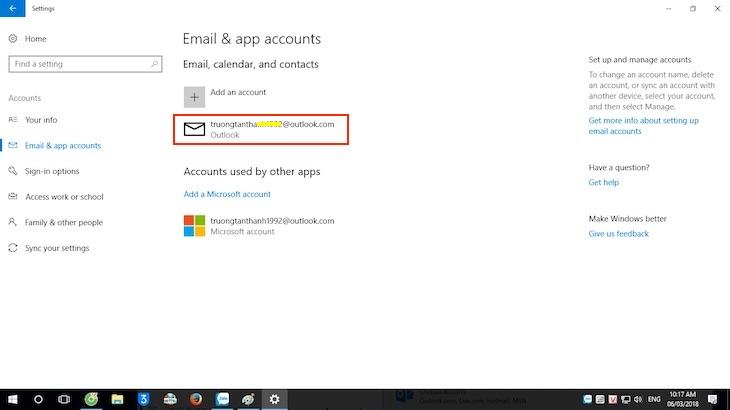Viewport: 730px width, 410px height.
Task: Click Add a Microsoft account link
Action: pyautogui.click(x=227, y=194)
